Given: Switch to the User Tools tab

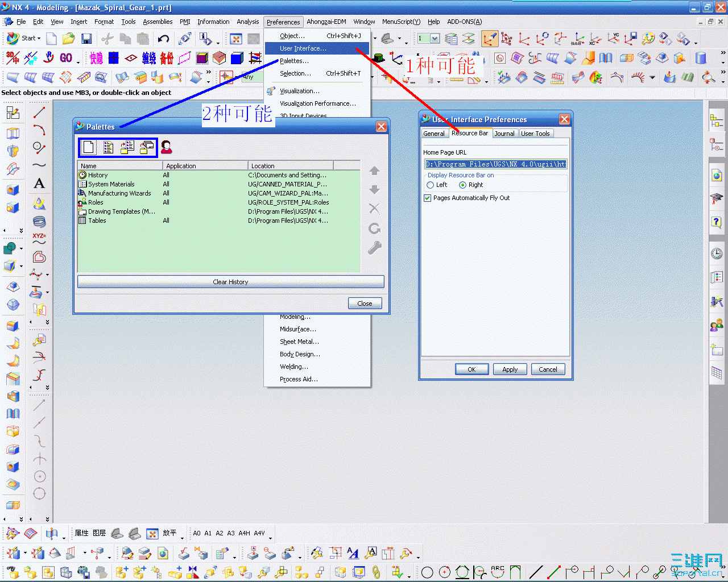Looking at the screenshot, I should pyautogui.click(x=535, y=134).
